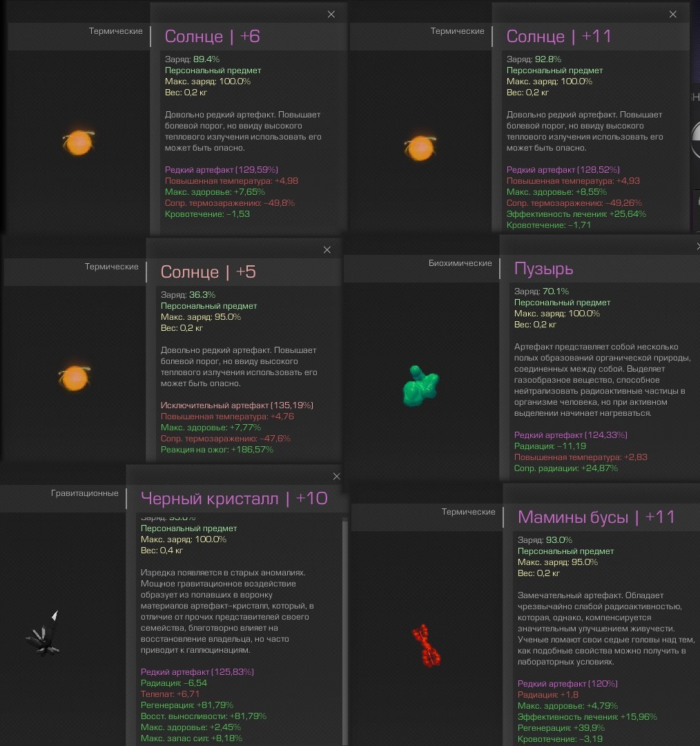Click "Восст. выносливости: +81,79%"
Image resolution: width=700 pixels, height=746 pixels.
click(x=204, y=716)
